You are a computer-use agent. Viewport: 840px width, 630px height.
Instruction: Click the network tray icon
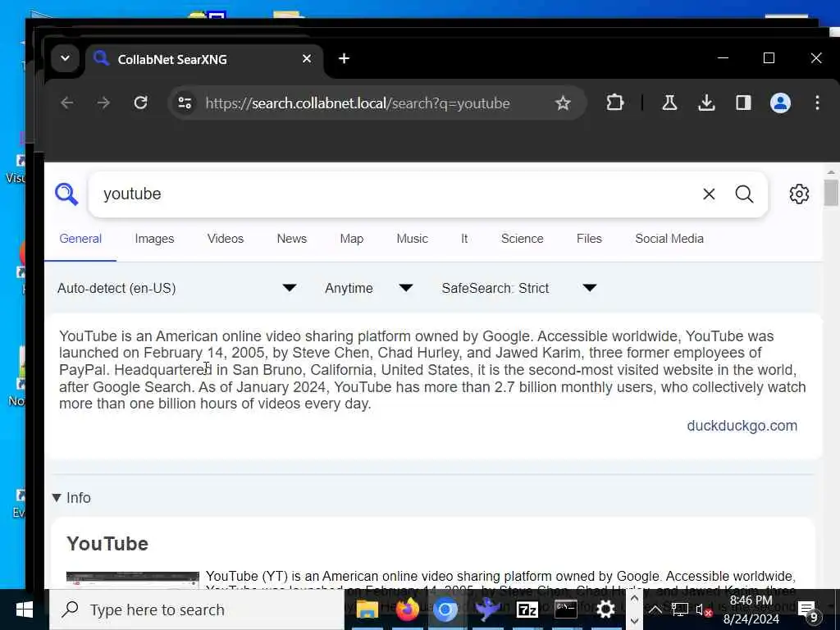pyautogui.click(x=679, y=610)
